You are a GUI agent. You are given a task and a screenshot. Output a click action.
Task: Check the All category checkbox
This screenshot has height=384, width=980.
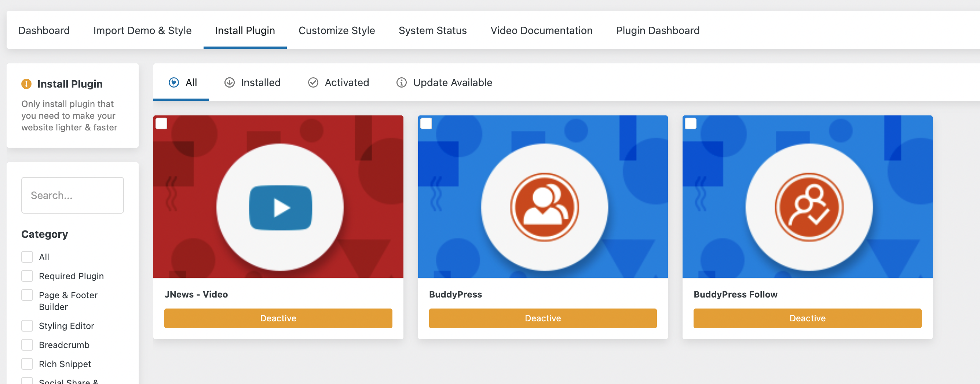point(27,257)
